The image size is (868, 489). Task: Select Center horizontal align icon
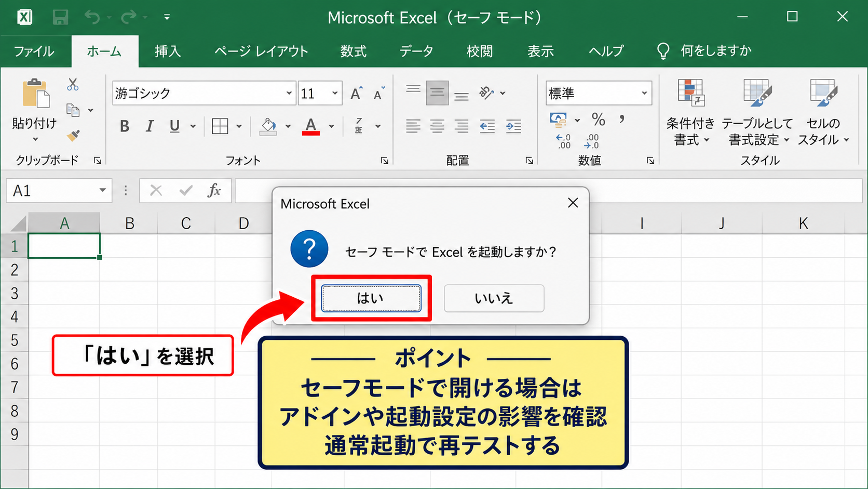[437, 126]
